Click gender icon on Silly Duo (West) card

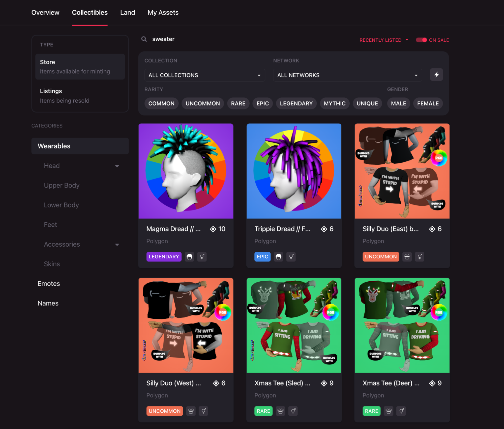(203, 411)
